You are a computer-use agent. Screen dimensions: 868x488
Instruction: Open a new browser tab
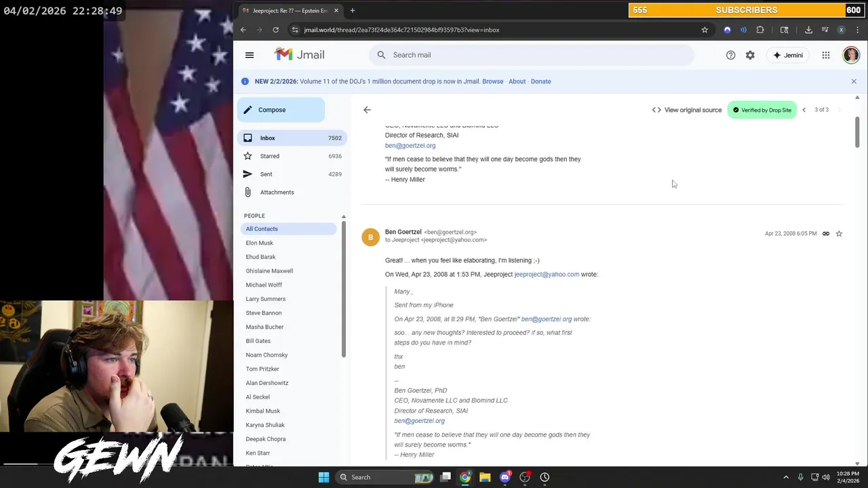(352, 11)
